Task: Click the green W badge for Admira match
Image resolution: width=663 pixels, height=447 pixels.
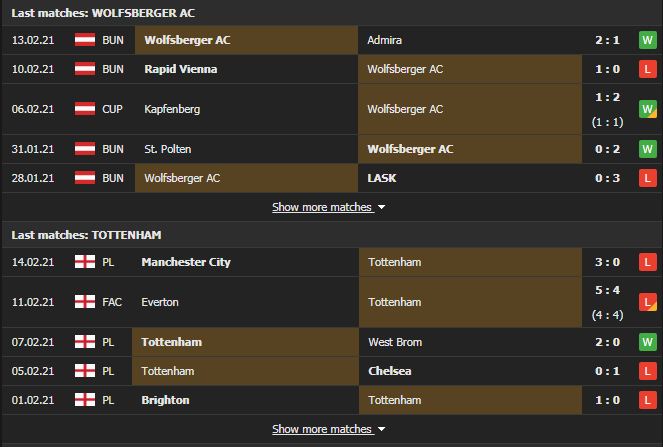Action: coord(647,40)
